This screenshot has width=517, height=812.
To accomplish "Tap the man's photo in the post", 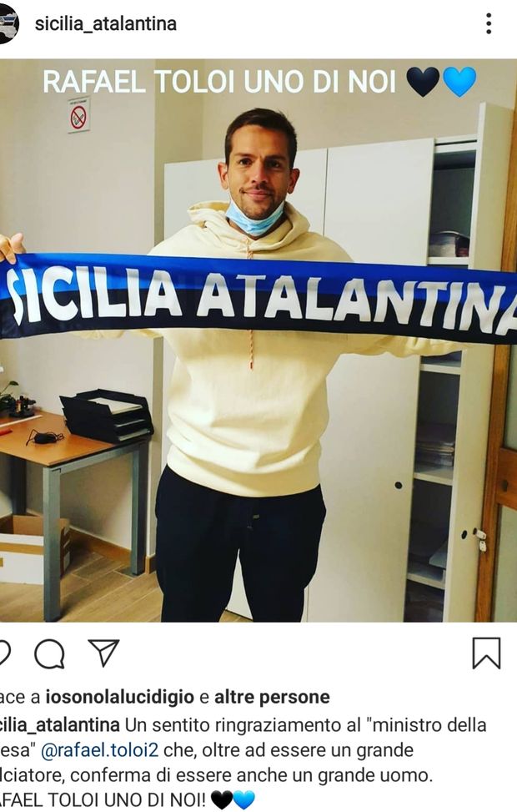I will pos(258,340).
